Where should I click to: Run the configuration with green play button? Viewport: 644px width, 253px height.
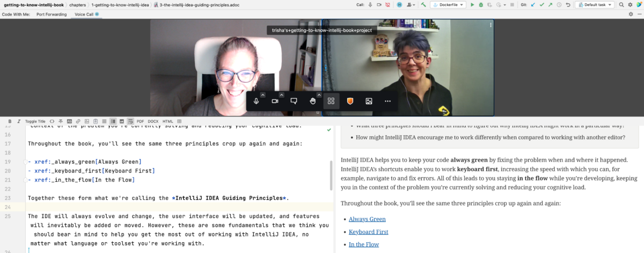(472, 5)
